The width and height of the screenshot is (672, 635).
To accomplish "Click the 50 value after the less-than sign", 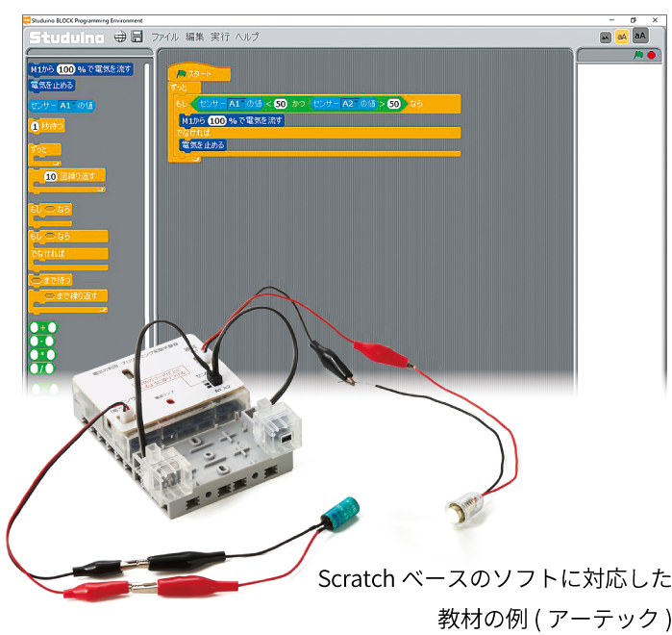I will [x=281, y=104].
